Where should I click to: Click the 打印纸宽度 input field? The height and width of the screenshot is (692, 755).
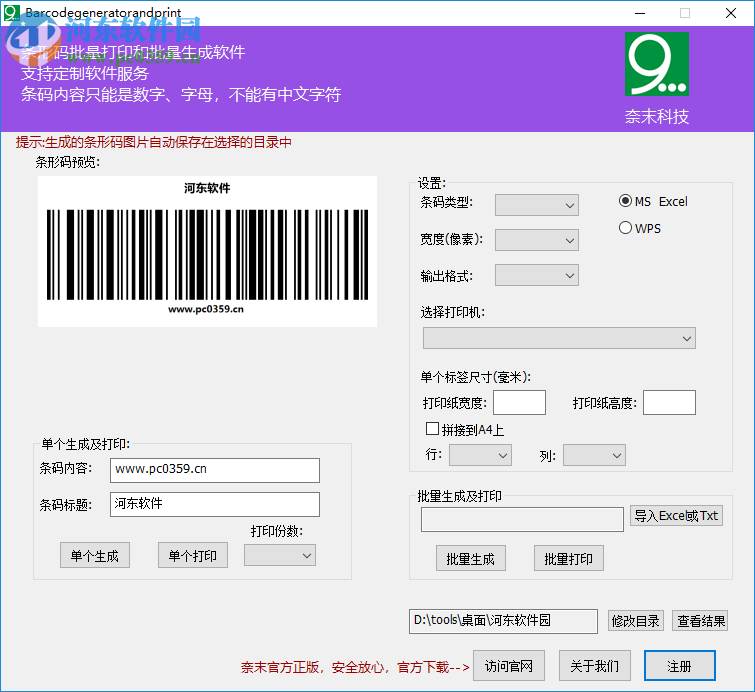pyautogui.click(x=520, y=402)
